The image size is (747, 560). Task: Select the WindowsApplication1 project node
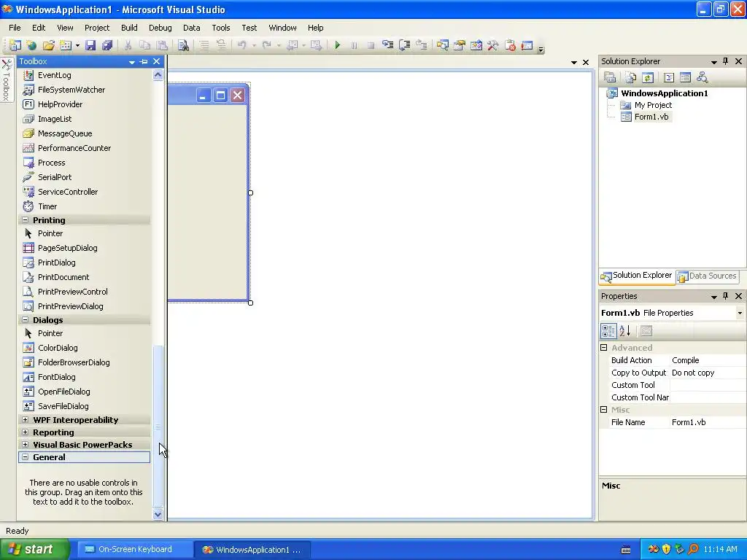point(664,93)
